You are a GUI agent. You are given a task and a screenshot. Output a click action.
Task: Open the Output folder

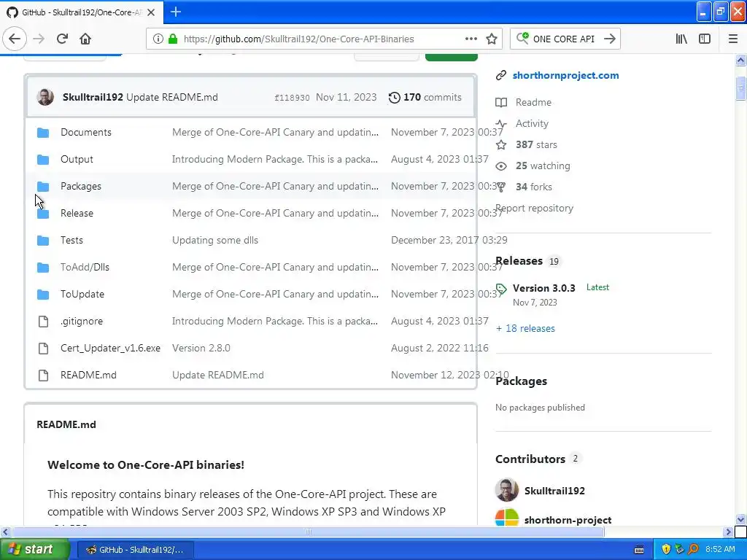point(77,159)
